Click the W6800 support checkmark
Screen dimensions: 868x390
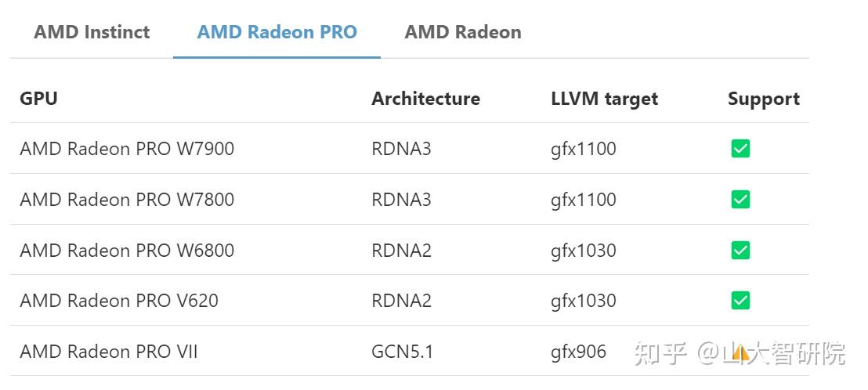pyautogui.click(x=740, y=251)
